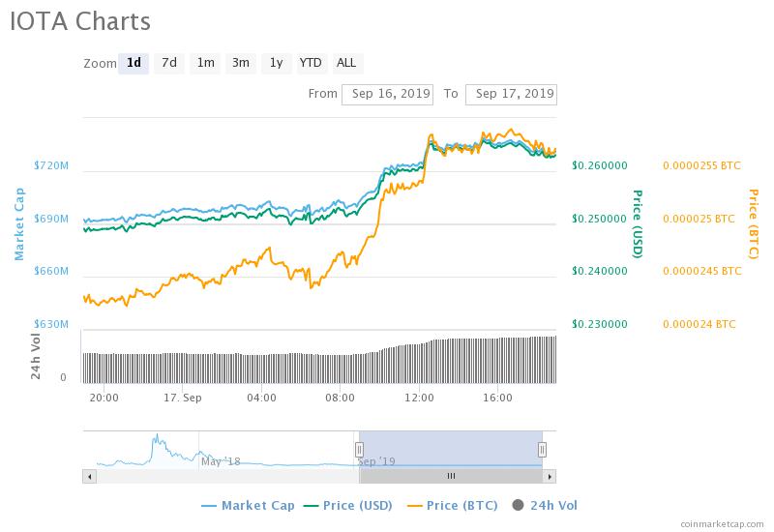774x532 pixels.
Task: Click the $660M market cap axis label
Action: (x=51, y=271)
